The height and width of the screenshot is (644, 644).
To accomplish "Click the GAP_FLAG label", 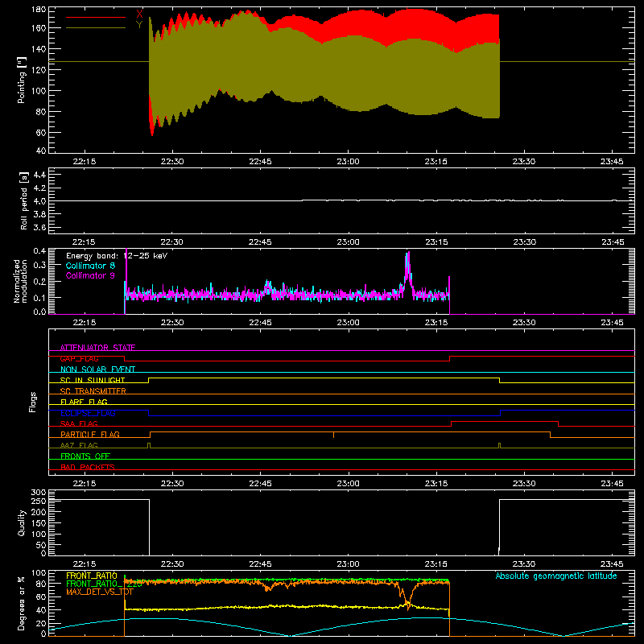I will click(x=79, y=358).
